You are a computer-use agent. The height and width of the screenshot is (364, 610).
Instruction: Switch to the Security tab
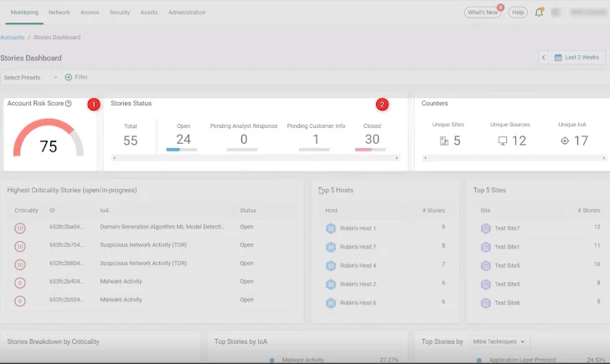pyautogui.click(x=120, y=13)
